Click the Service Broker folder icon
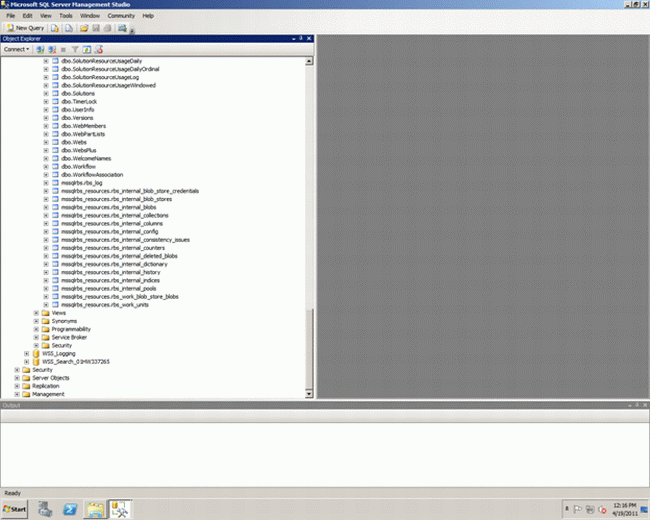Screen dimensions: 650x520 point(46,337)
